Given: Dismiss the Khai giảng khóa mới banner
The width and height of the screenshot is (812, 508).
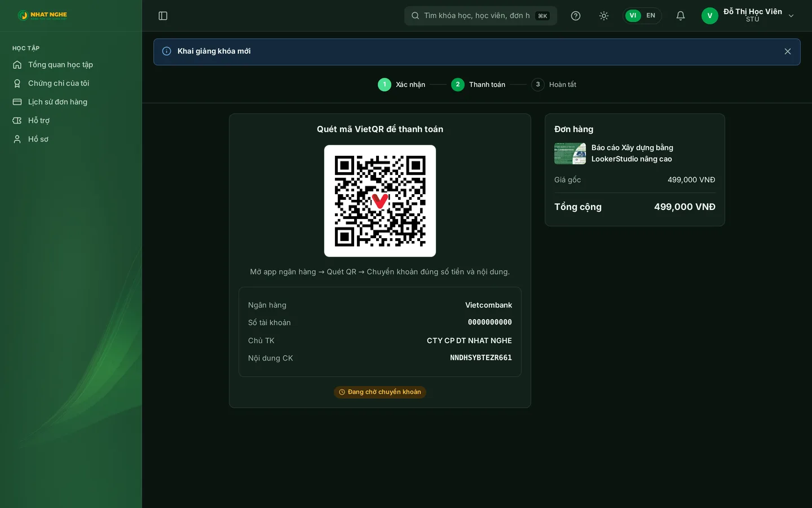Looking at the screenshot, I should click(x=788, y=51).
